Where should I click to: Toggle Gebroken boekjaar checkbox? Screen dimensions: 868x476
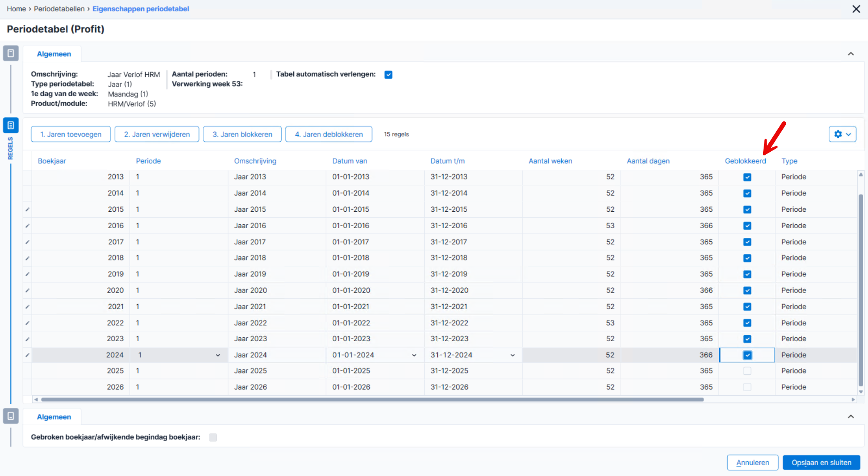click(213, 437)
